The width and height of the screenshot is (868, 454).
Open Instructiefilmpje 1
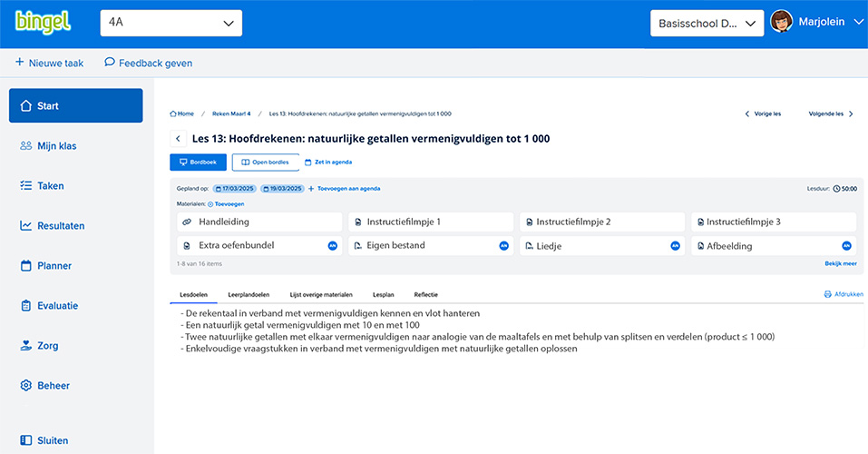[431, 222]
